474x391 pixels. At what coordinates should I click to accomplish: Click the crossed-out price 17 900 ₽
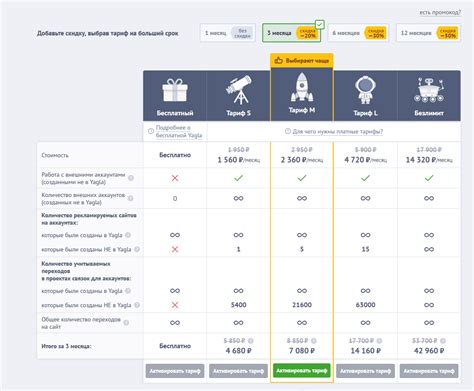click(x=429, y=150)
